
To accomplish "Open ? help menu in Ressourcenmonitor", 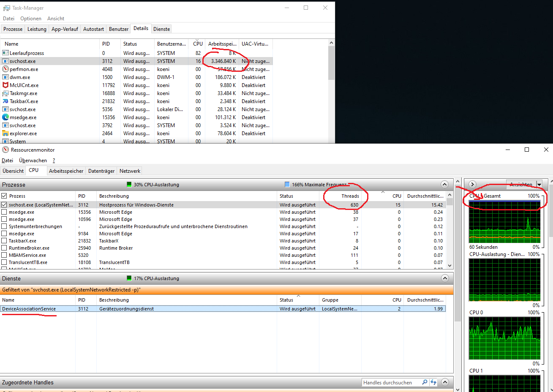I will [x=54, y=161].
